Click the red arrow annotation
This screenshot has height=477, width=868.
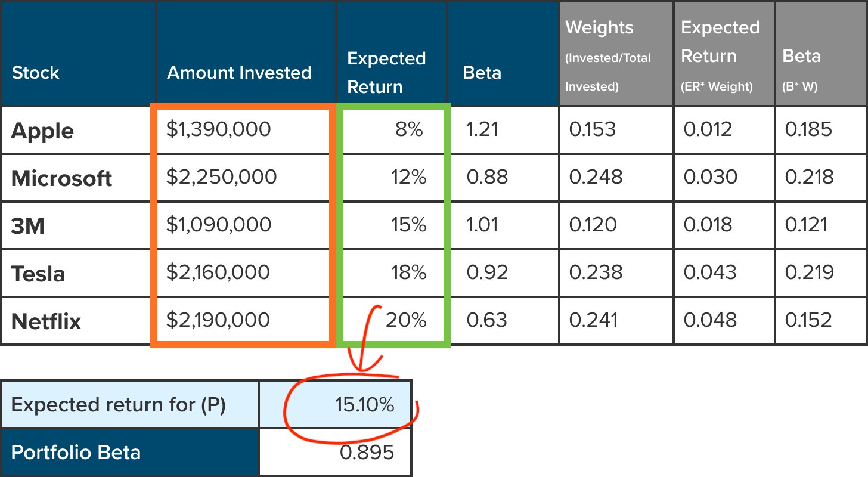pos(365,337)
